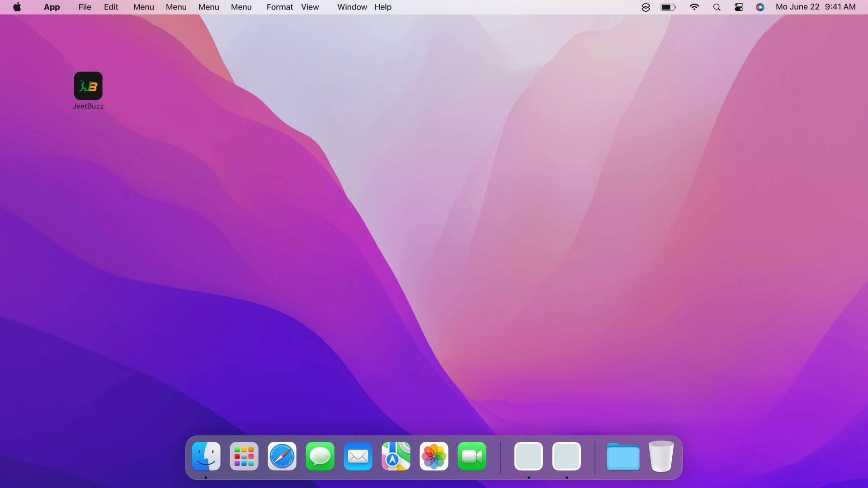Open Control Center from menu bar

(x=739, y=7)
